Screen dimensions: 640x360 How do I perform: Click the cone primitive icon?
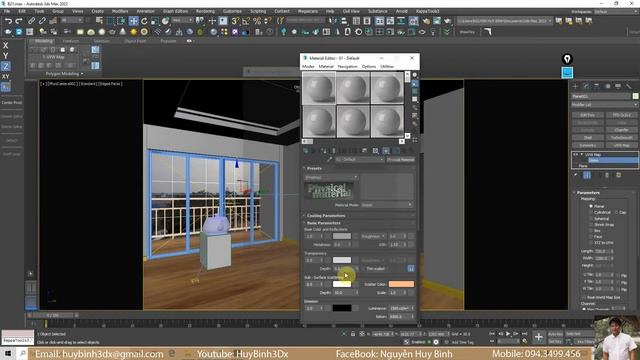123,32
